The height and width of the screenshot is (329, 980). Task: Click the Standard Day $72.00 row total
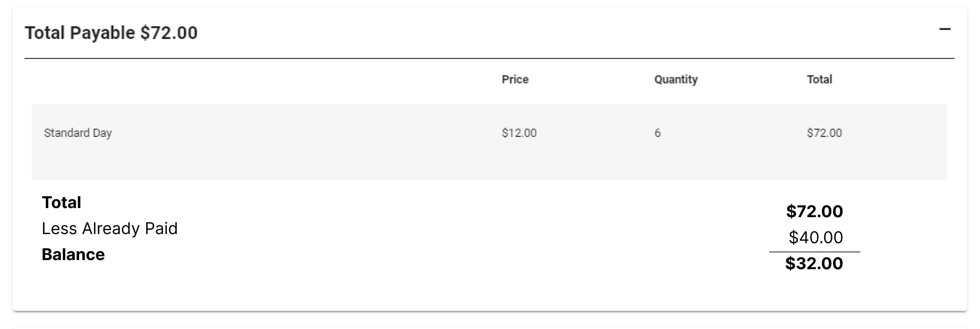824,133
